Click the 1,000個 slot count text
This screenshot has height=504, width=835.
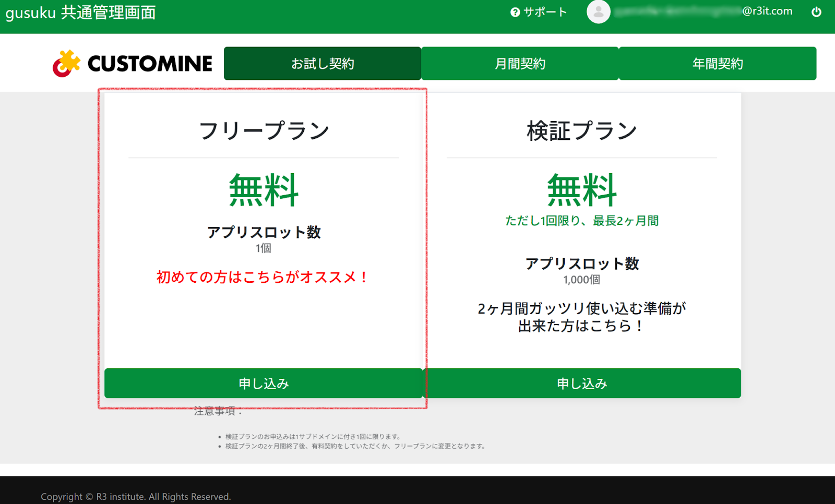tap(582, 280)
